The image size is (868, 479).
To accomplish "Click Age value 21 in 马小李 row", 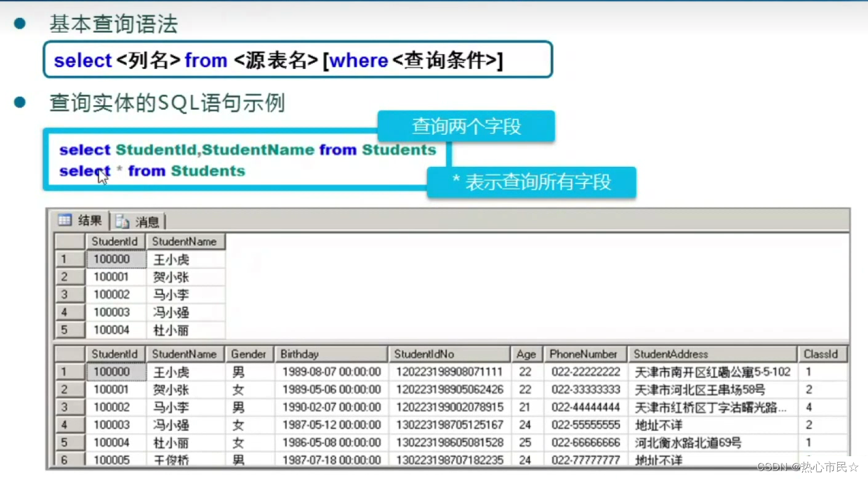I will click(526, 407).
